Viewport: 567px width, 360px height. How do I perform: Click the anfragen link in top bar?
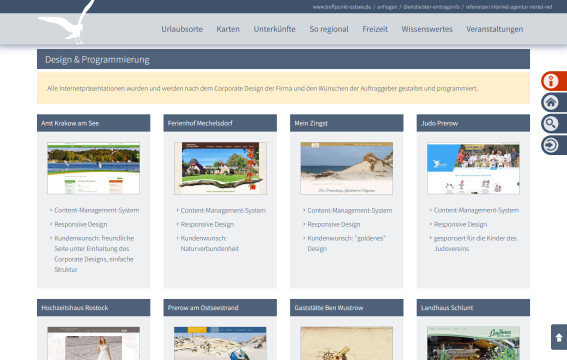point(387,7)
